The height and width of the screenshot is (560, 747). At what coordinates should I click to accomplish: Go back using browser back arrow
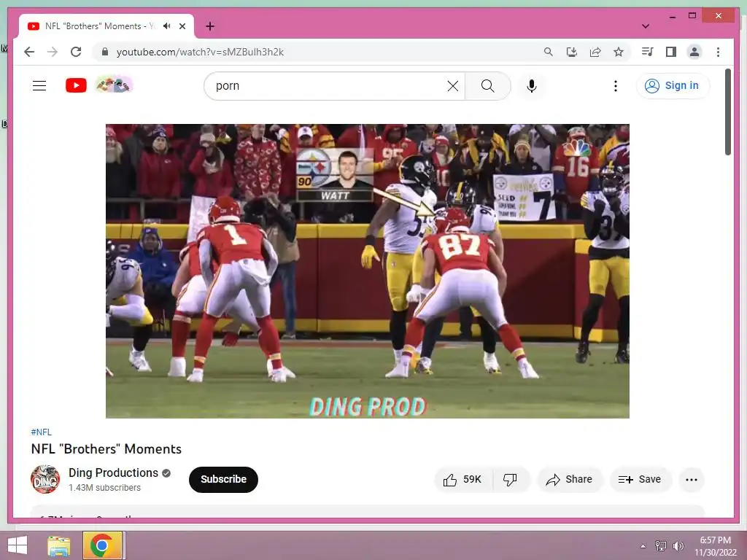click(x=29, y=52)
